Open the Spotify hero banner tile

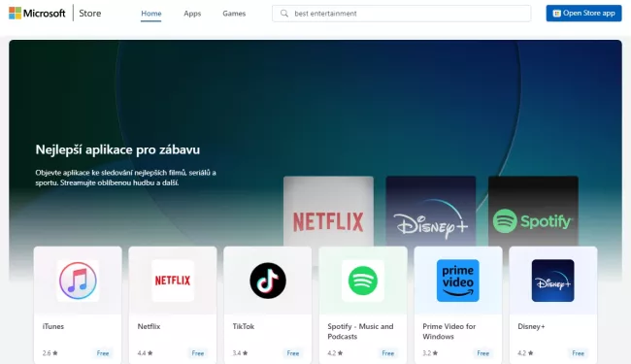click(x=533, y=212)
